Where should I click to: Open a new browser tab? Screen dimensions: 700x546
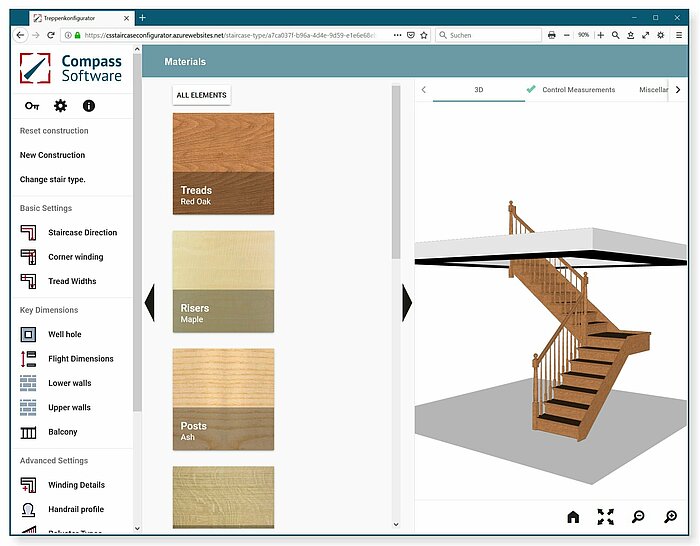(x=142, y=18)
